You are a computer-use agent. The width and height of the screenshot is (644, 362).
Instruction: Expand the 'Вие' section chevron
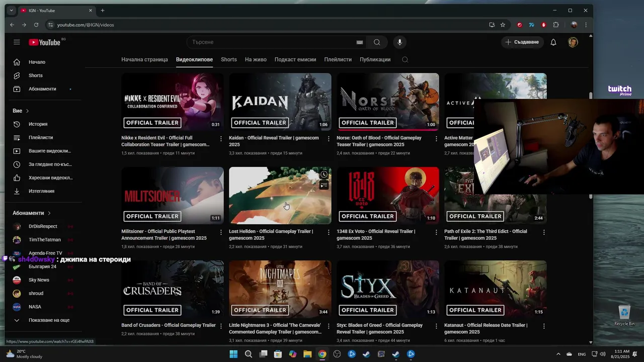click(x=27, y=111)
